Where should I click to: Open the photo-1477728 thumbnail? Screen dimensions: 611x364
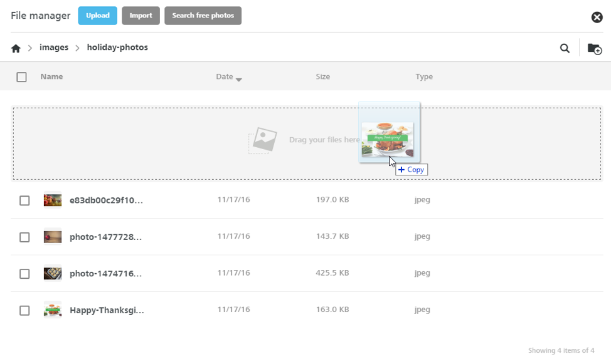tap(53, 237)
